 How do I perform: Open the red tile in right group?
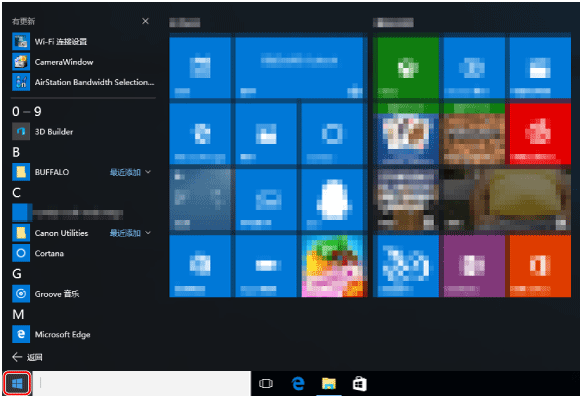(540, 133)
